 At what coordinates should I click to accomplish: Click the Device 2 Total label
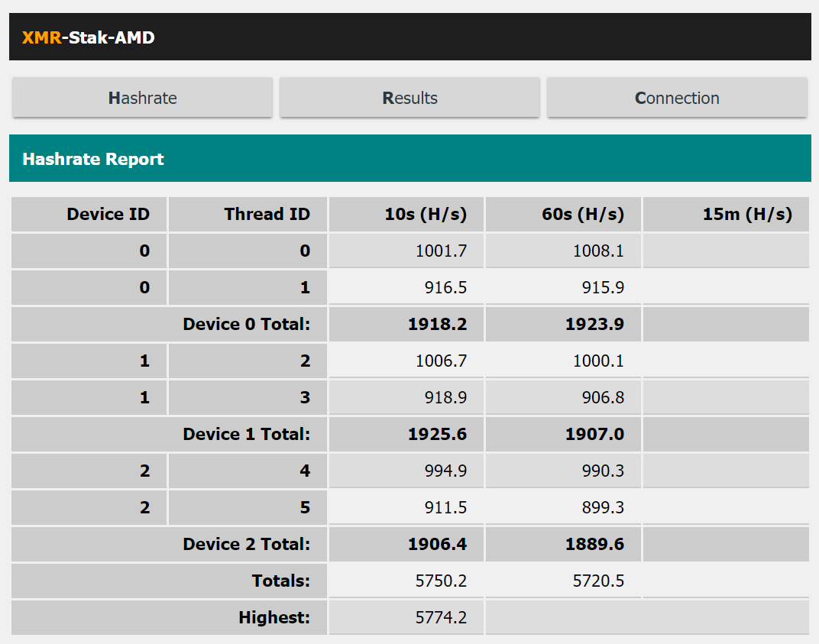click(247, 544)
